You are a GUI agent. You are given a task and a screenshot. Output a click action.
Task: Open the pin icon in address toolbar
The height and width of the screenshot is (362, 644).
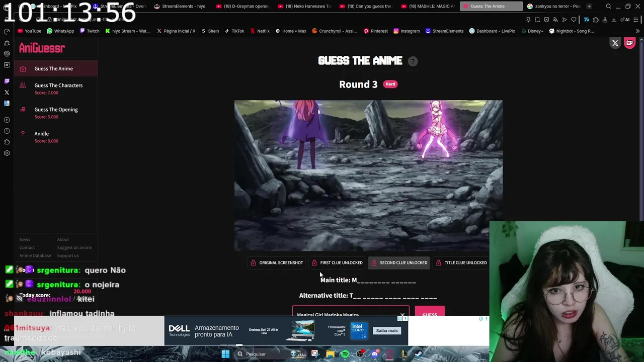click(x=528, y=20)
